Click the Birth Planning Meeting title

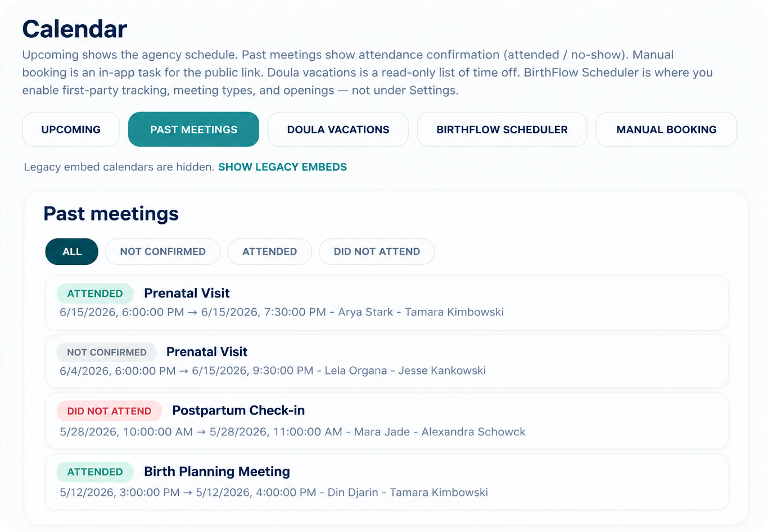217,471
